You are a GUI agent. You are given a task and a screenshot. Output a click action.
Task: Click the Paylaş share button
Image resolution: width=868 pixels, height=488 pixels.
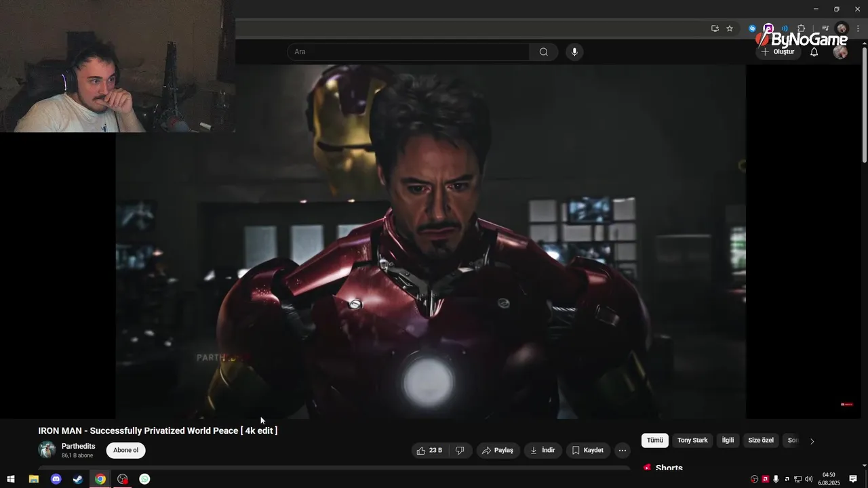[x=497, y=450]
